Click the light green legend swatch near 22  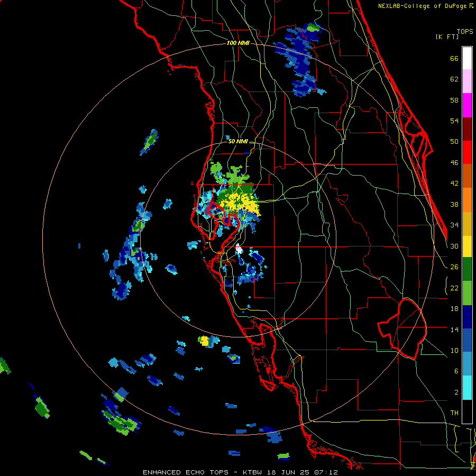[467, 293]
